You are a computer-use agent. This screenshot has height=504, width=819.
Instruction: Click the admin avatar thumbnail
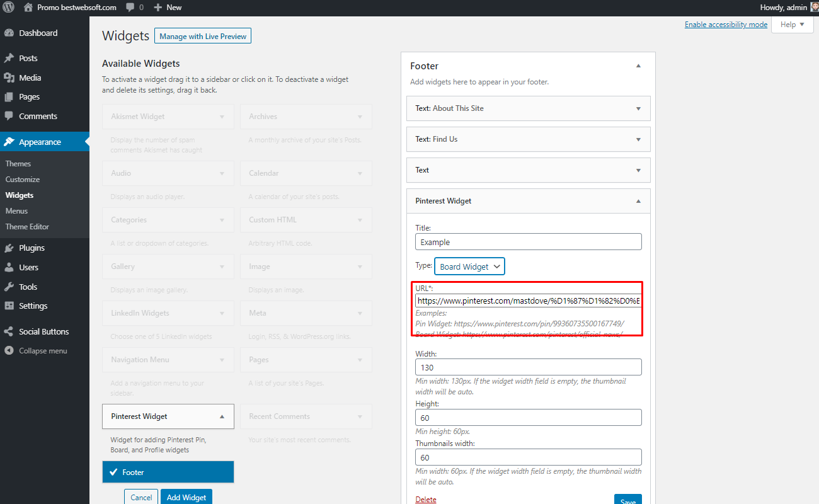814,8
